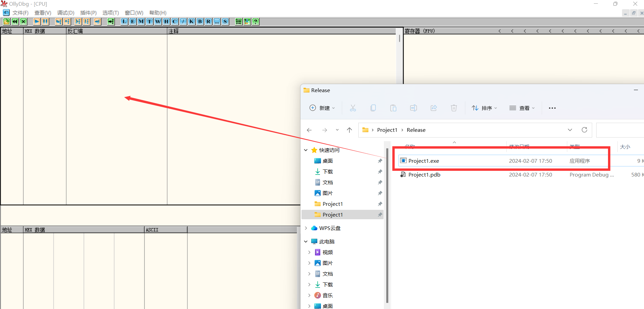Click Release in the address breadcrumb
The image size is (644, 309).
[x=416, y=130]
